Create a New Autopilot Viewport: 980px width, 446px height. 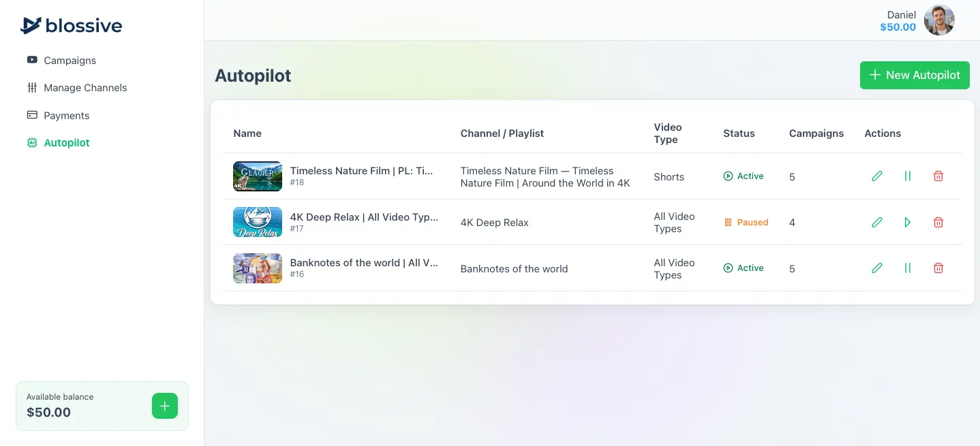pyautogui.click(x=915, y=75)
